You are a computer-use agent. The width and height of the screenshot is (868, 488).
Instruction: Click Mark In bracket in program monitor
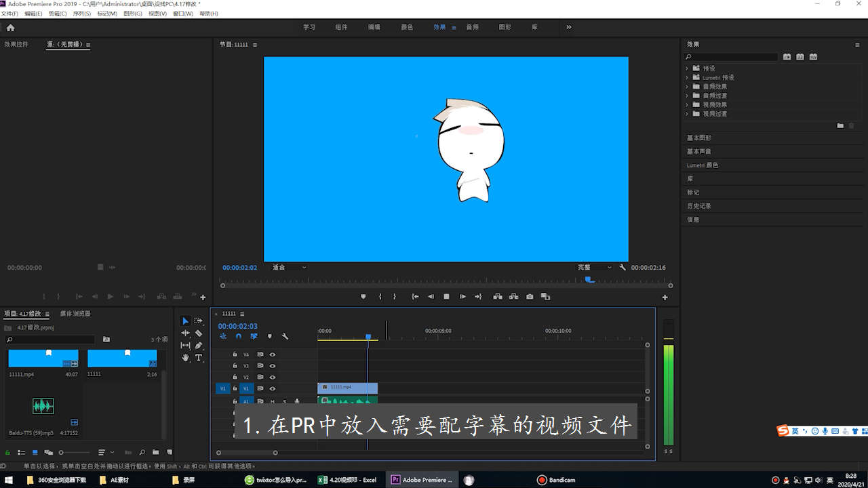pyautogui.click(x=380, y=297)
